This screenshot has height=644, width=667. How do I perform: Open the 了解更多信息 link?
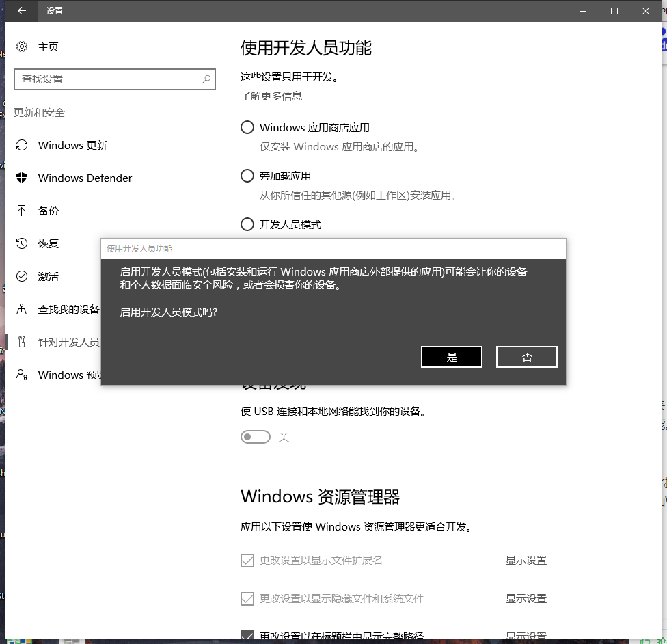[x=271, y=96]
